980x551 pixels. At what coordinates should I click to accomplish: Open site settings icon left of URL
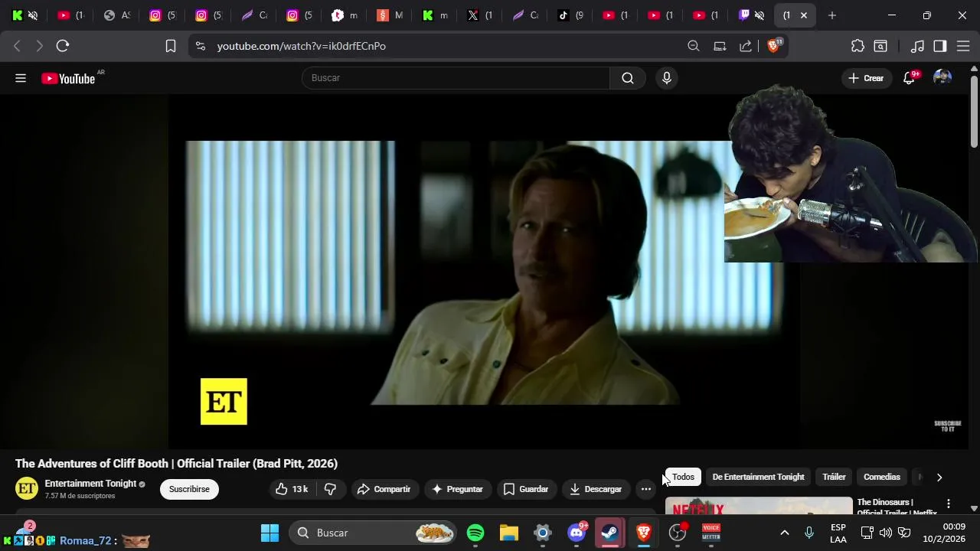[201, 46]
